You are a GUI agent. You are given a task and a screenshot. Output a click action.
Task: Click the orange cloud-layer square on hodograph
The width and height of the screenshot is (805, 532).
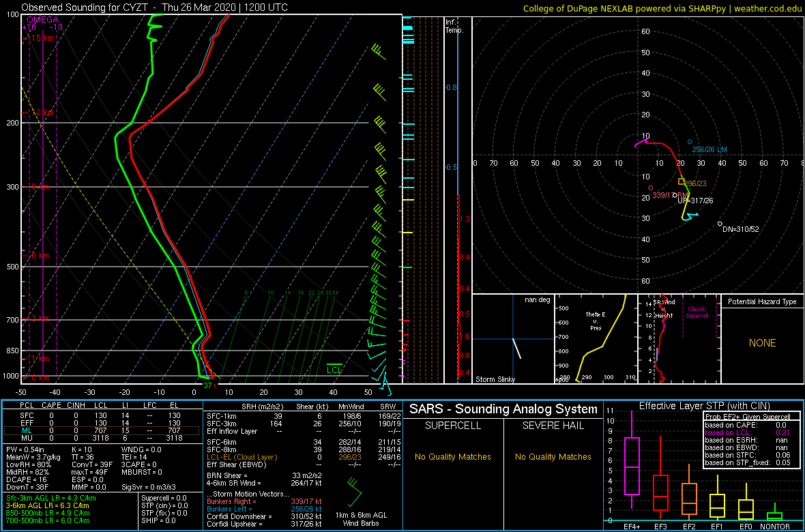point(682,181)
